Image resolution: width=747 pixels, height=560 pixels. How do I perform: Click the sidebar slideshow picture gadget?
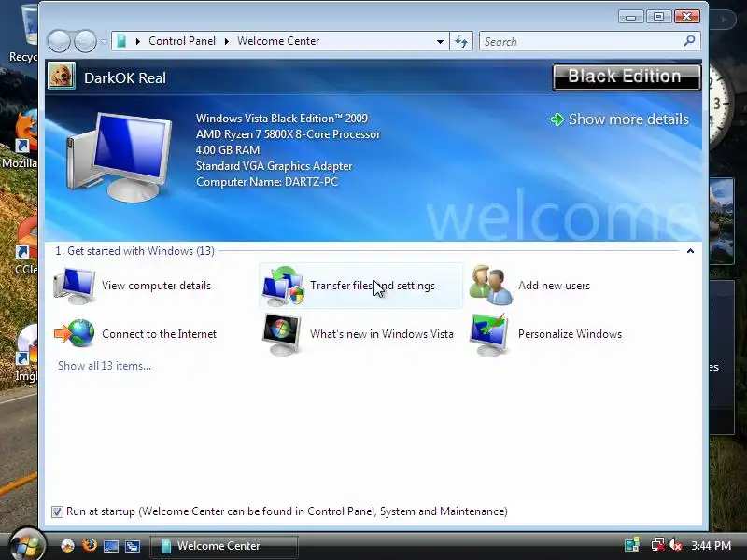[721, 221]
